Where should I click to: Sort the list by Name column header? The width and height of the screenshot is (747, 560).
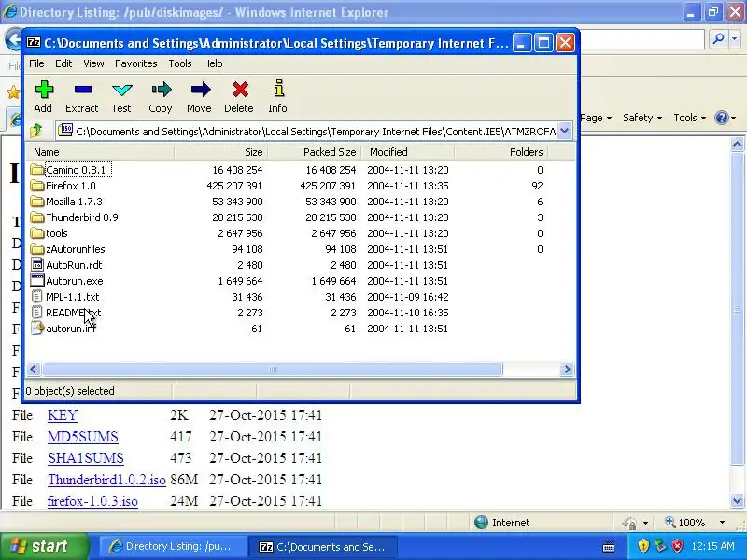100,152
